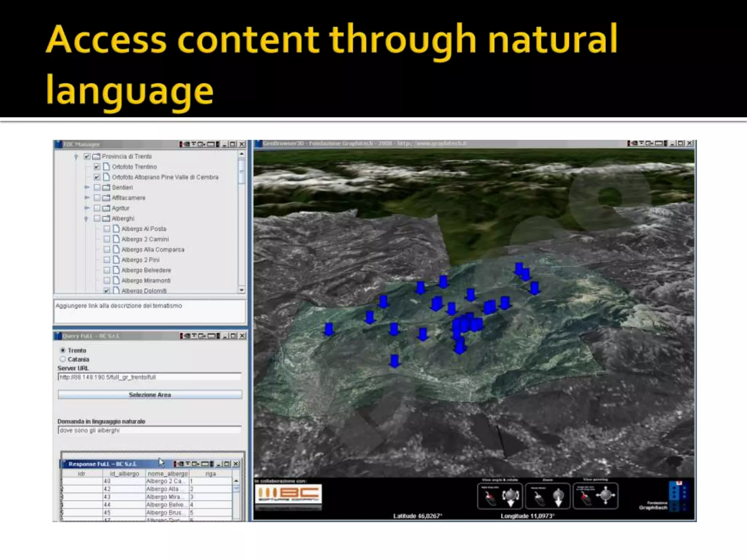Image resolution: width=747 pixels, height=560 pixels.
Task: Click the TOC tree scrollbar down arrow
Action: [241, 290]
